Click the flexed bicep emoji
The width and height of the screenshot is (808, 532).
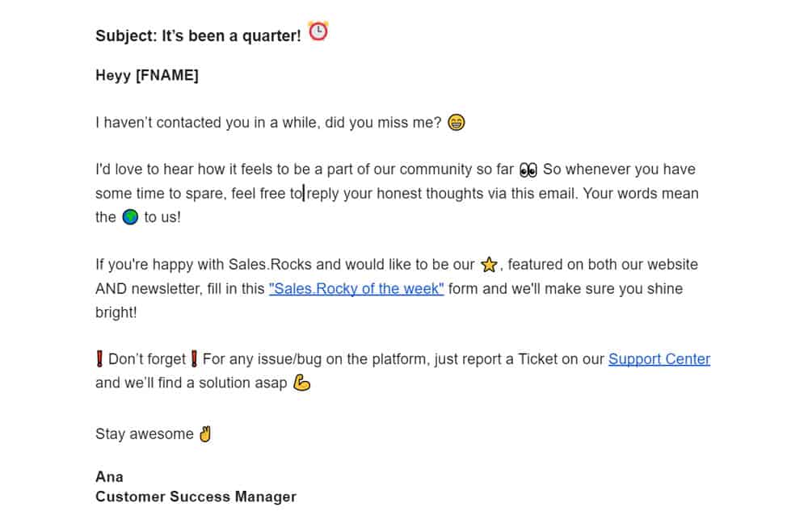301,383
